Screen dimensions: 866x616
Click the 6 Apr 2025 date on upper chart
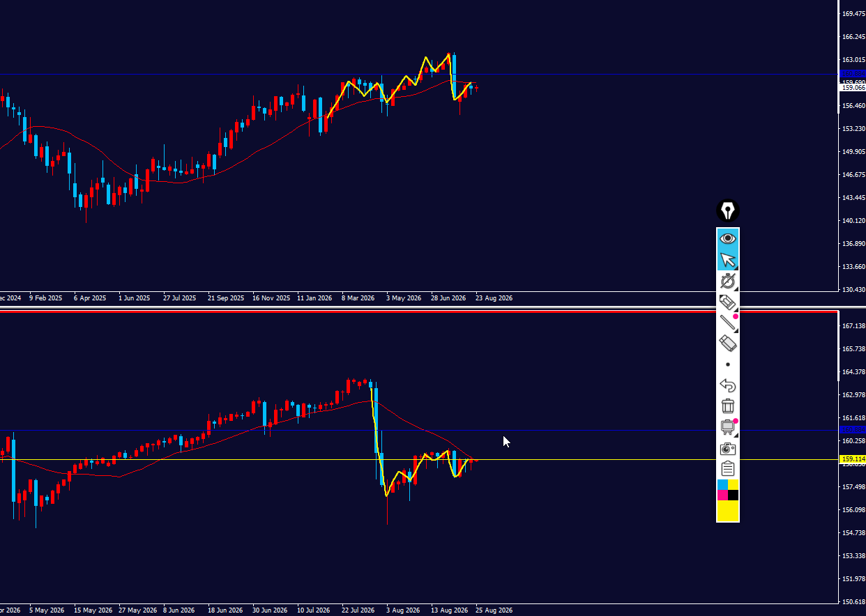(90, 298)
